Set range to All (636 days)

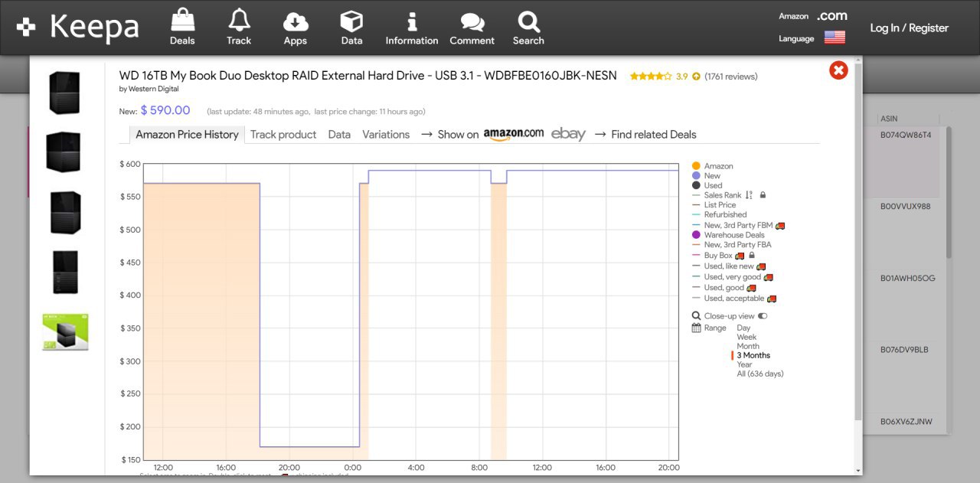[x=760, y=374]
